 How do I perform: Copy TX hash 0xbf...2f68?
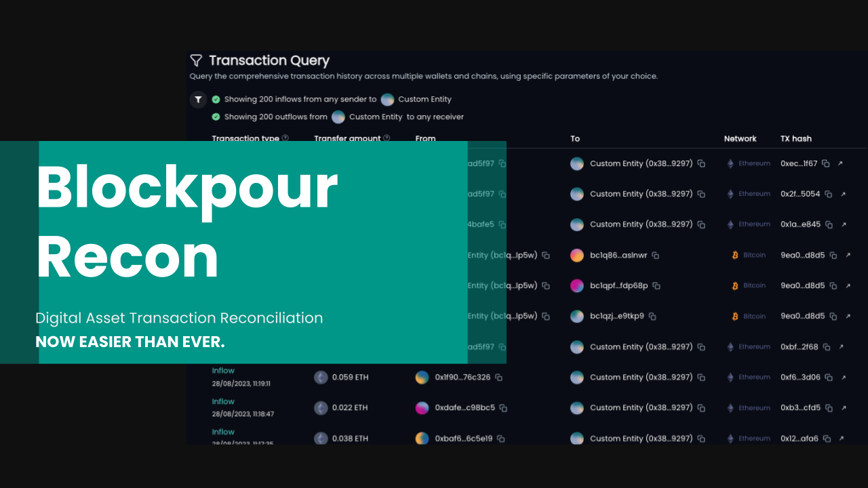827,347
